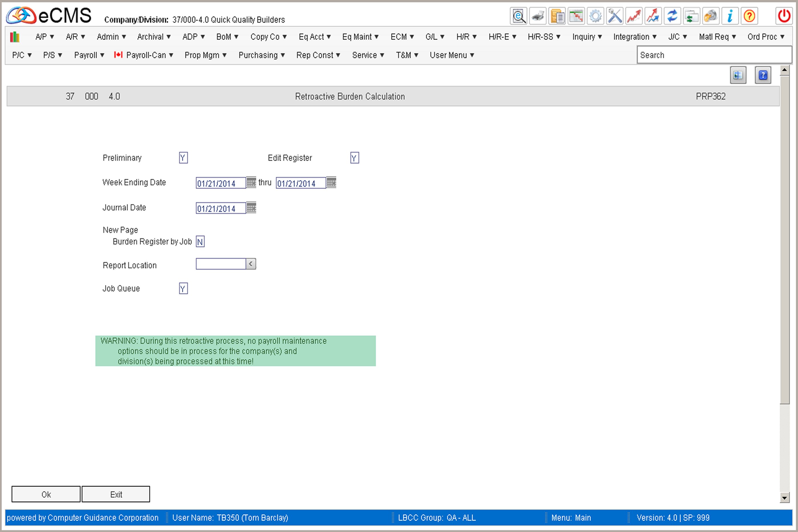Open the Service menu

pyautogui.click(x=368, y=55)
